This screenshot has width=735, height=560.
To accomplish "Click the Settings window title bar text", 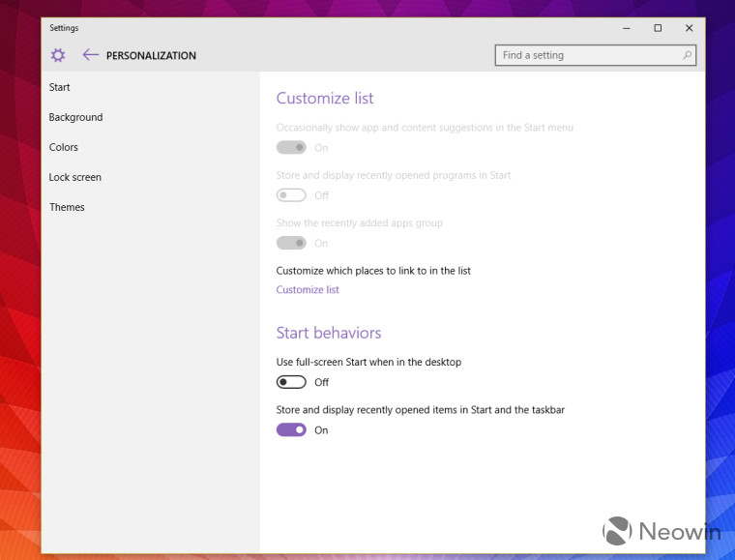I will click(65, 28).
